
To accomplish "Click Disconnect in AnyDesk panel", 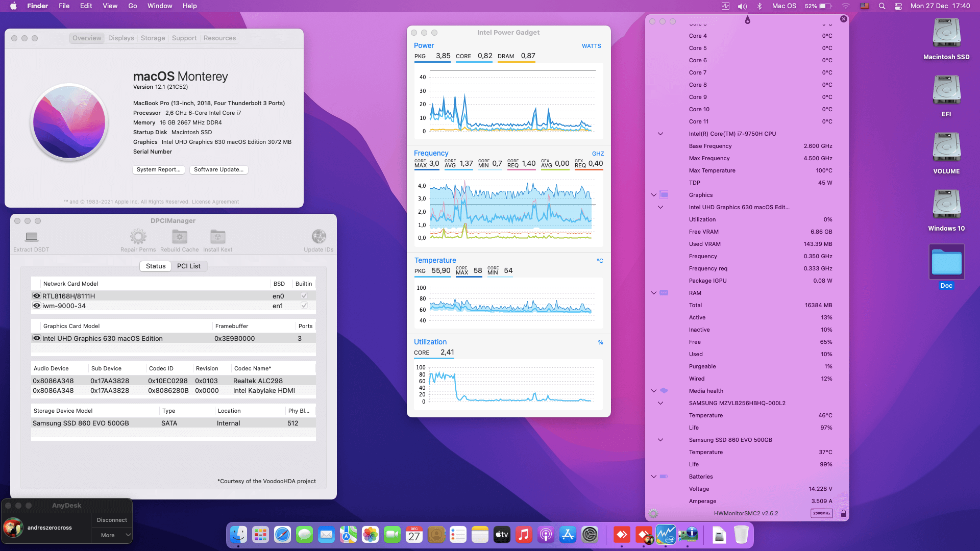I will tap(112, 520).
